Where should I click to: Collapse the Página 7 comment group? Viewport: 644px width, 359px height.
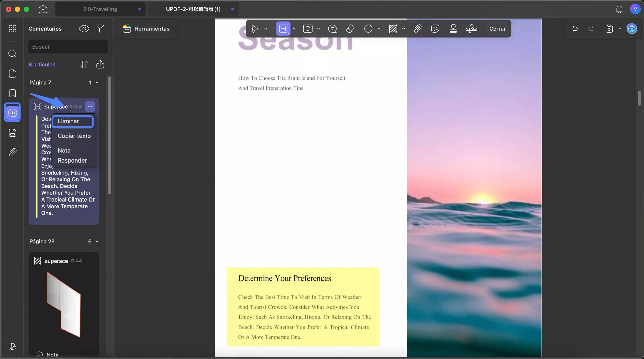pyautogui.click(x=97, y=83)
